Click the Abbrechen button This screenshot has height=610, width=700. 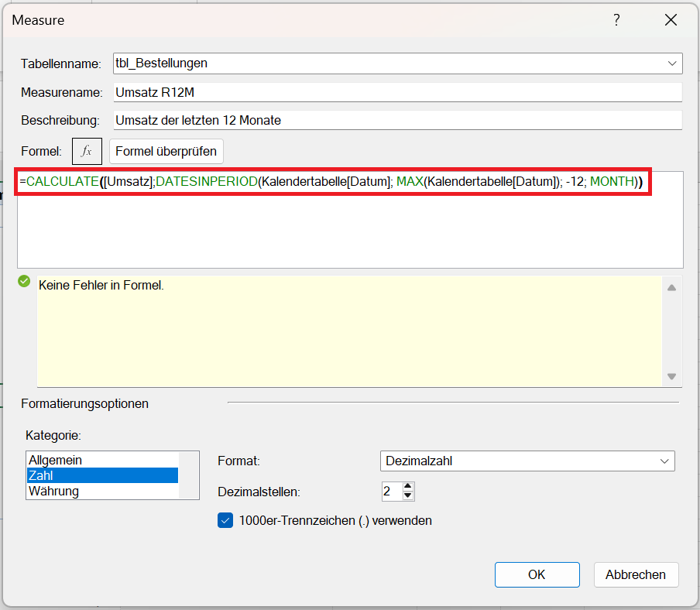636,574
